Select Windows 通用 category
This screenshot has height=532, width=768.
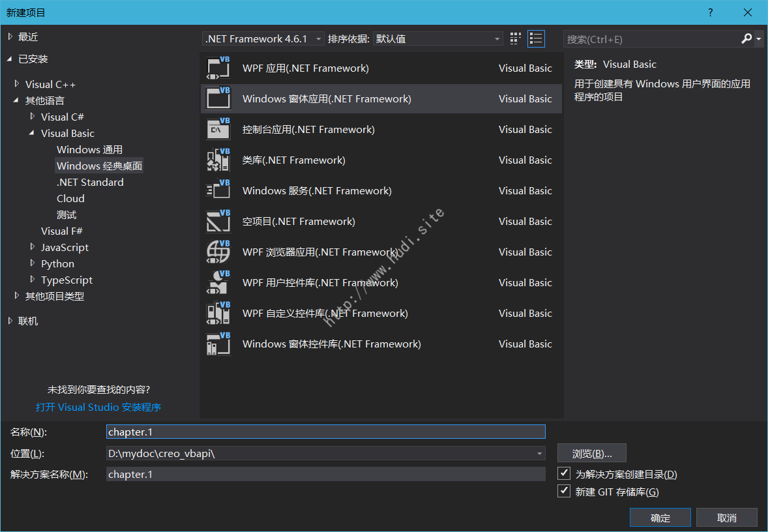coord(89,149)
